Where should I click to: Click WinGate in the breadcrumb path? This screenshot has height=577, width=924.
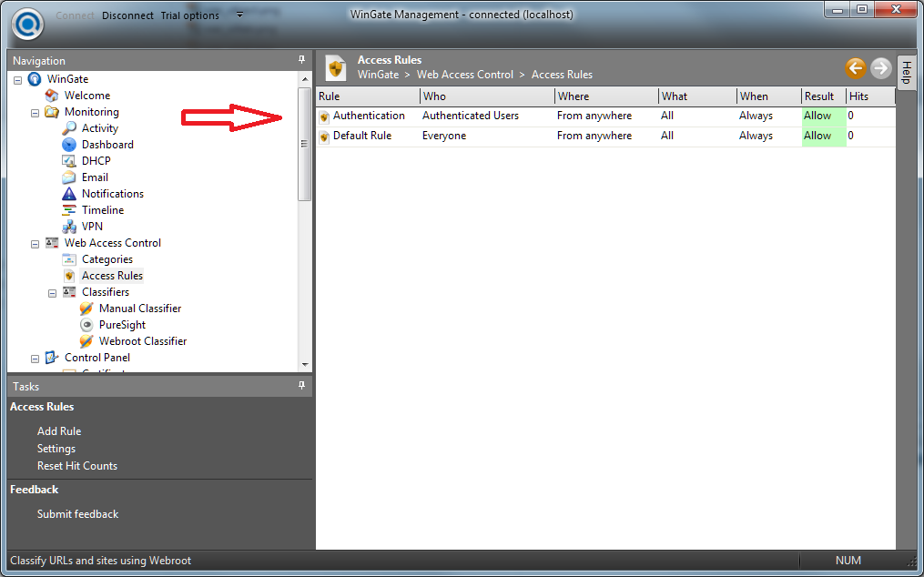tap(379, 75)
